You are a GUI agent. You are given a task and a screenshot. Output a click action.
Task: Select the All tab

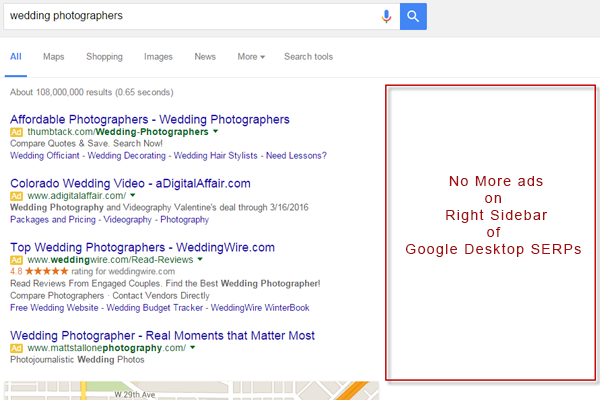tap(16, 57)
